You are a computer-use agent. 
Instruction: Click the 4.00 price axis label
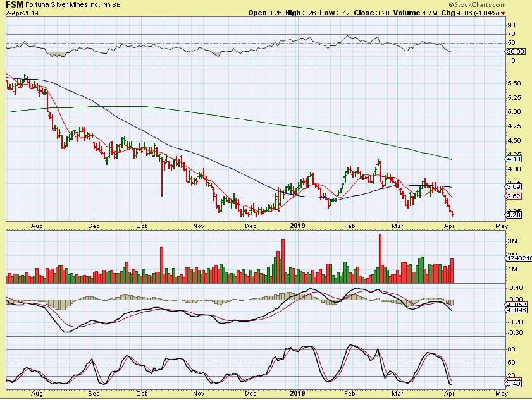pyautogui.click(x=514, y=169)
